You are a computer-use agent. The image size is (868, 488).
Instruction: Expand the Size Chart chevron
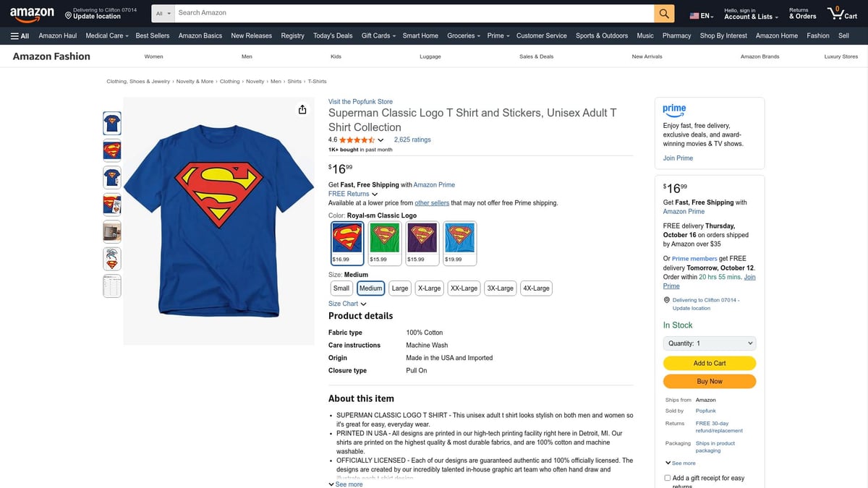(362, 304)
